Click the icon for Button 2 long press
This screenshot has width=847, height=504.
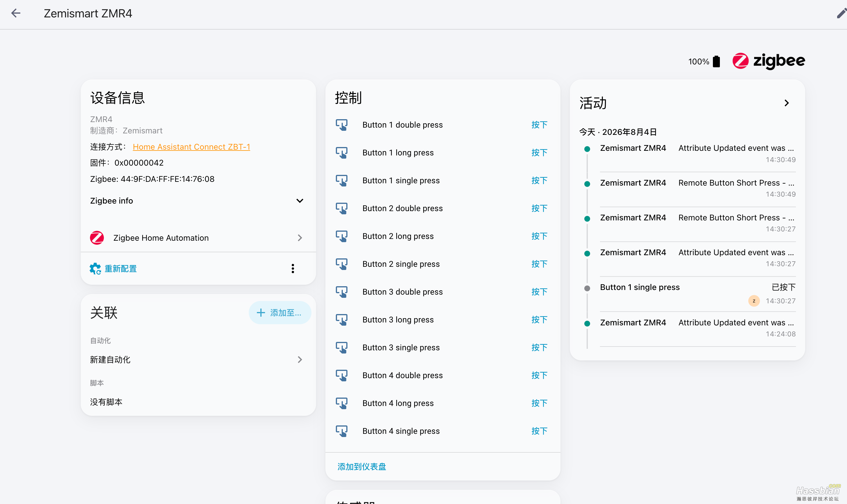click(342, 236)
